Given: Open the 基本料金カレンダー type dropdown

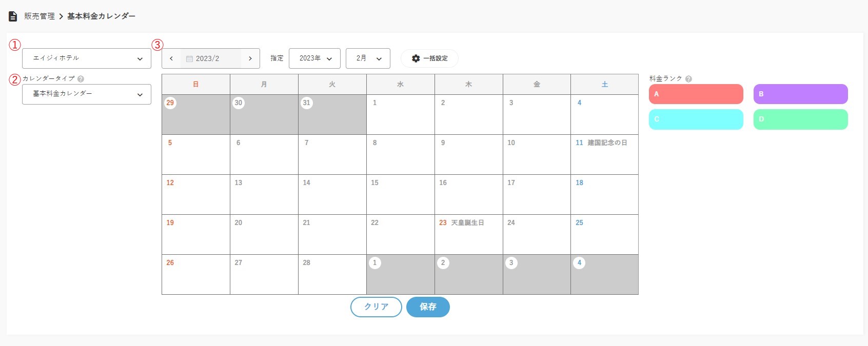Looking at the screenshot, I should pyautogui.click(x=87, y=94).
